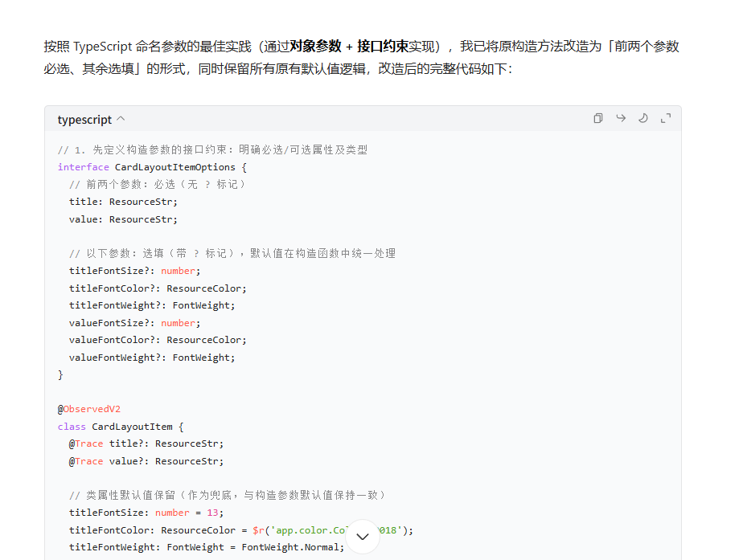The width and height of the screenshot is (743, 560).
Task: Click the line "titleFontWeight: FontWeight = FontWeight.Normal;"
Action: pyautogui.click(x=207, y=547)
